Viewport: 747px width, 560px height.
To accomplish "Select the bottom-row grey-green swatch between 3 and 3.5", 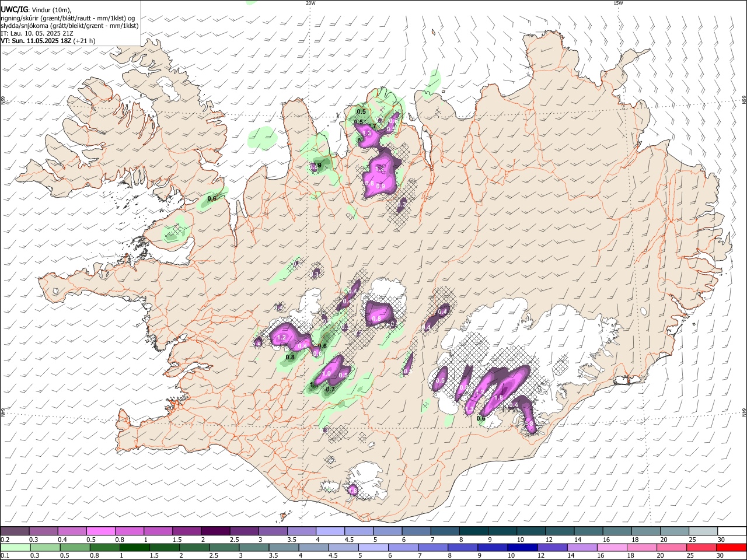I will tap(253, 548).
